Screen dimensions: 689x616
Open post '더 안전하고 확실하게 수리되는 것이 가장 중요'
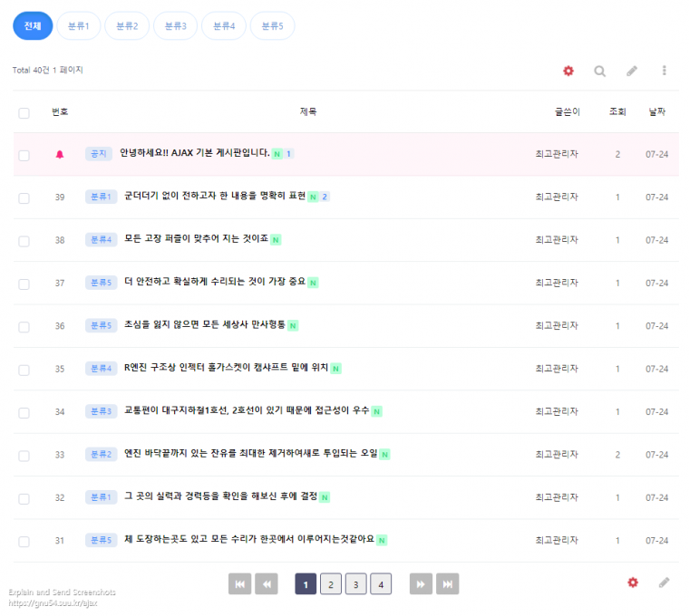coord(215,282)
